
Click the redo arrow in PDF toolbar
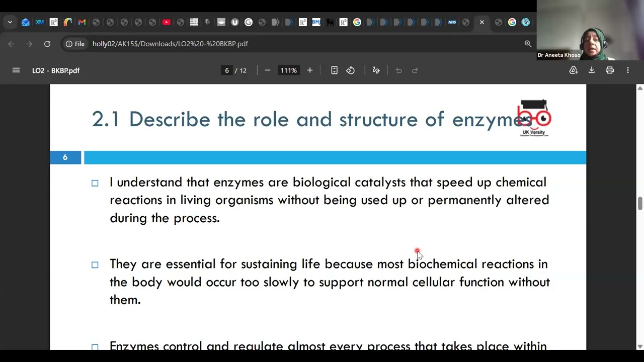[415, 70]
